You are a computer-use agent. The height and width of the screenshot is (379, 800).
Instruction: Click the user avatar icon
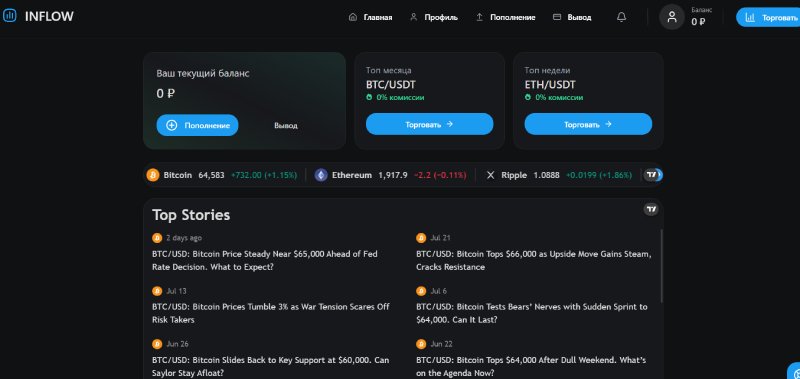(671, 17)
